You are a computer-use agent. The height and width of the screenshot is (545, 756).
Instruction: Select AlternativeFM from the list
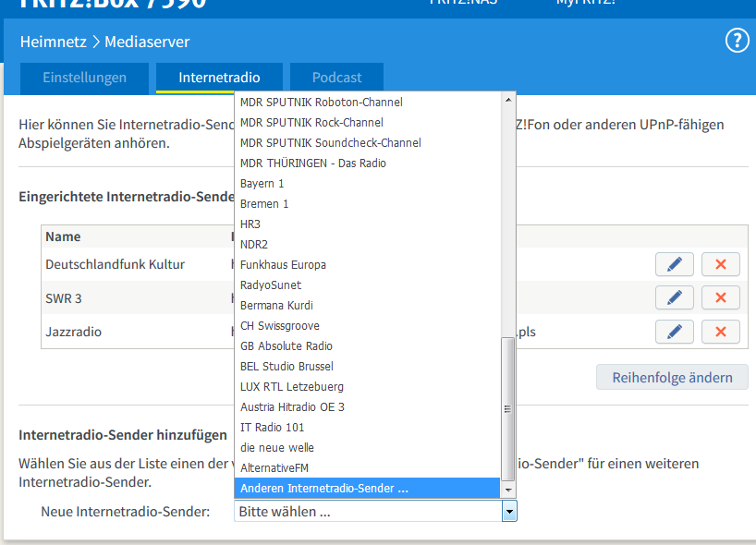coord(368,467)
